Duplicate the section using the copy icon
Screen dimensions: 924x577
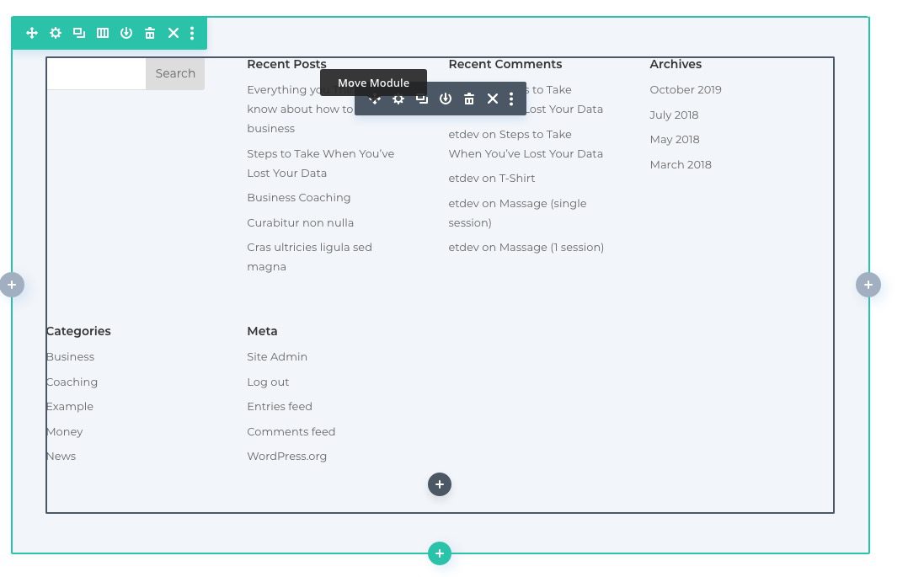[78, 33]
